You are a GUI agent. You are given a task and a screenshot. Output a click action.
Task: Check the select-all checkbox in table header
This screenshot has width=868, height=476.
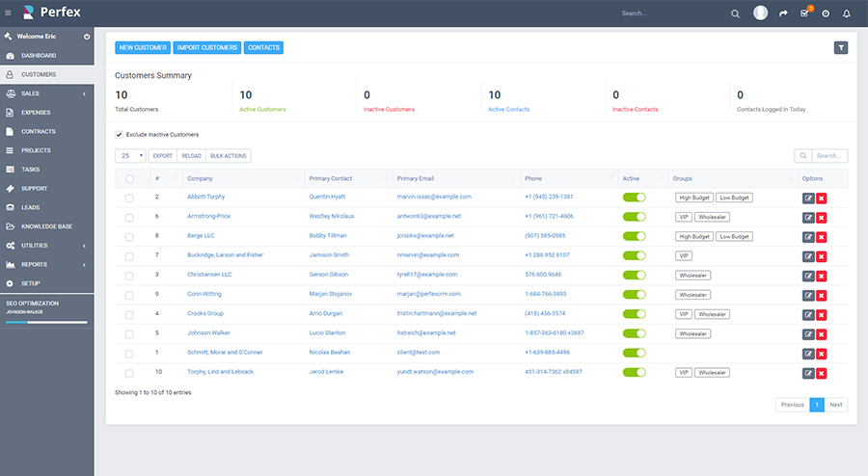(129, 178)
